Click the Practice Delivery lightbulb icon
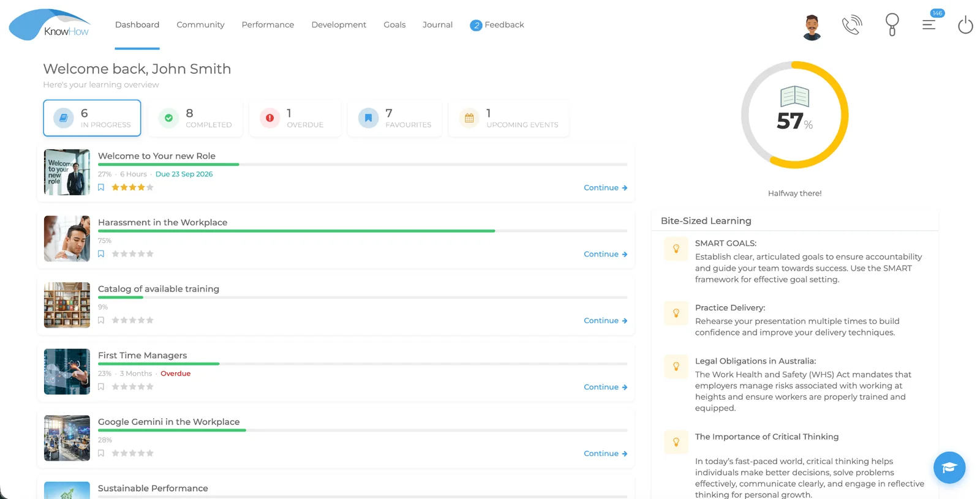 (x=676, y=313)
